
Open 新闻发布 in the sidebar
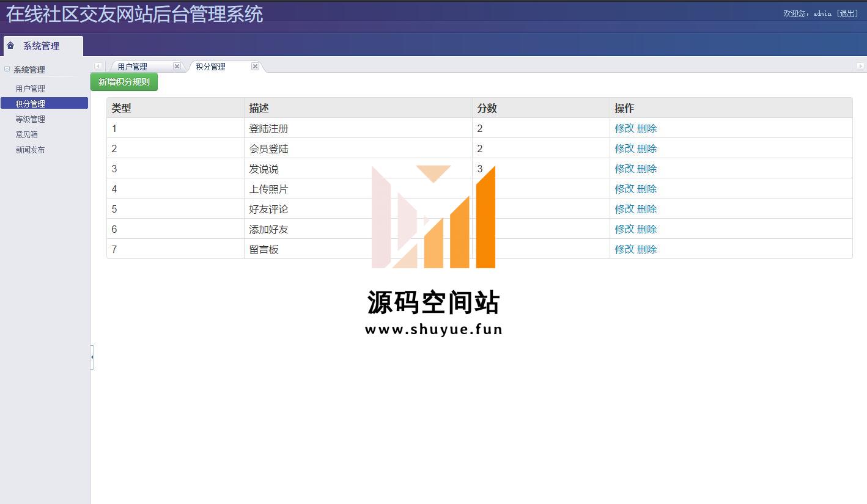point(31,150)
